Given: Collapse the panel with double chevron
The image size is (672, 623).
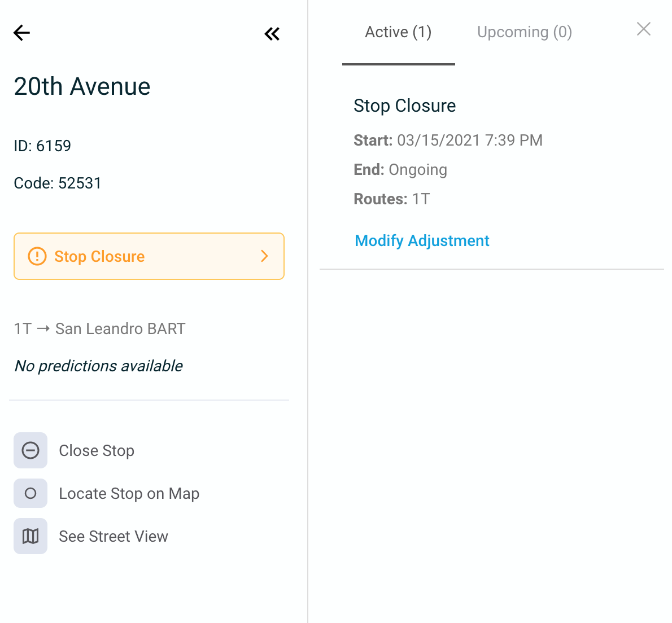Looking at the screenshot, I should point(272,34).
